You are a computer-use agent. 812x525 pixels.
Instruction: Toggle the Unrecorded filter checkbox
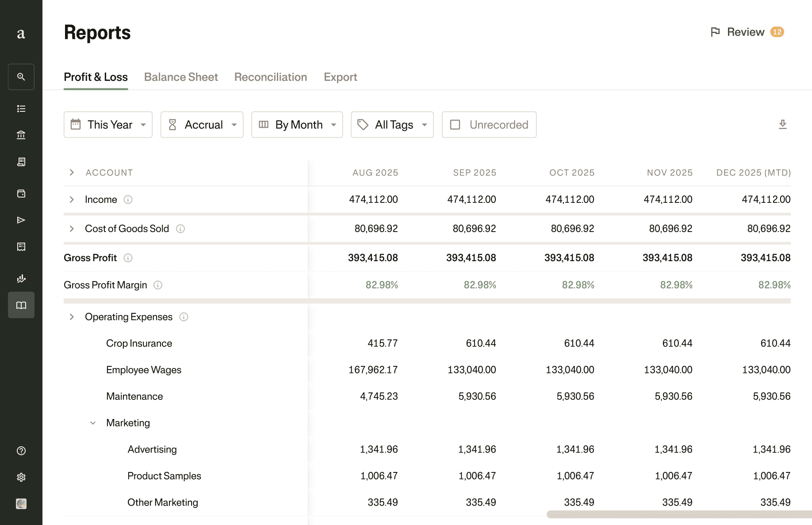tap(456, 125)
